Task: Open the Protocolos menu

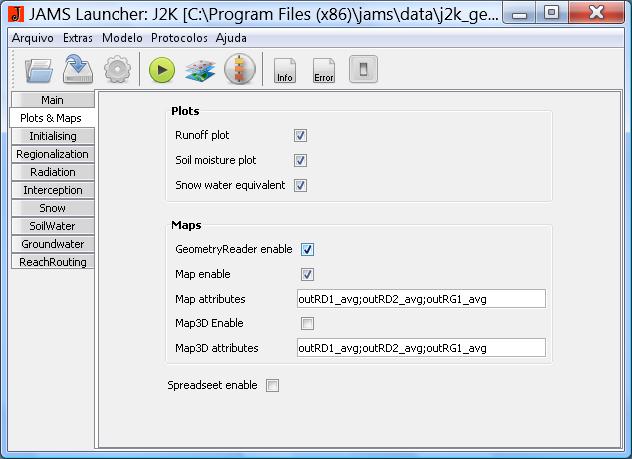Action: tap(179, 37)
